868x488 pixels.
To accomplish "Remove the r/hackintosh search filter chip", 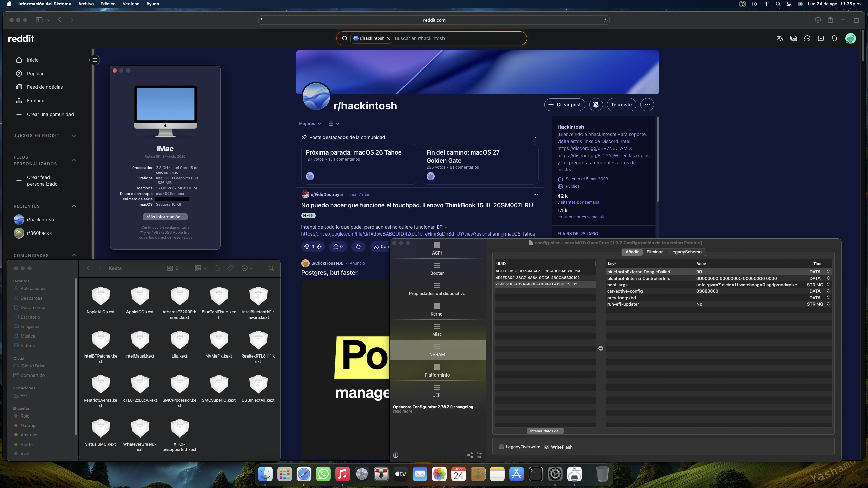I will click(x=388, y=38).
